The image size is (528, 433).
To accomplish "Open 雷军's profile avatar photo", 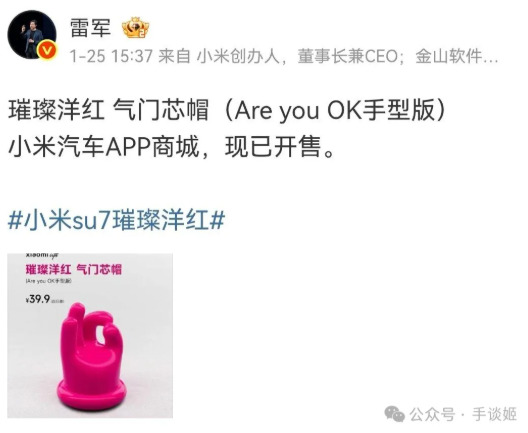I will point(32,34).
